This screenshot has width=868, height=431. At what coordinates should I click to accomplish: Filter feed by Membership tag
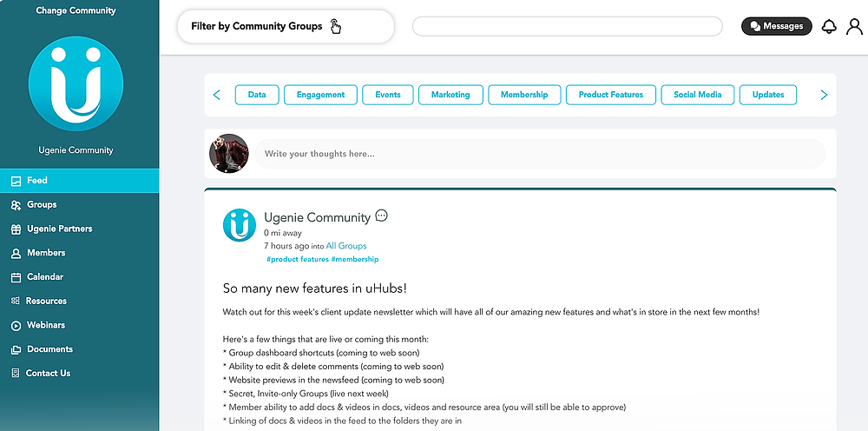click(524, 95)
